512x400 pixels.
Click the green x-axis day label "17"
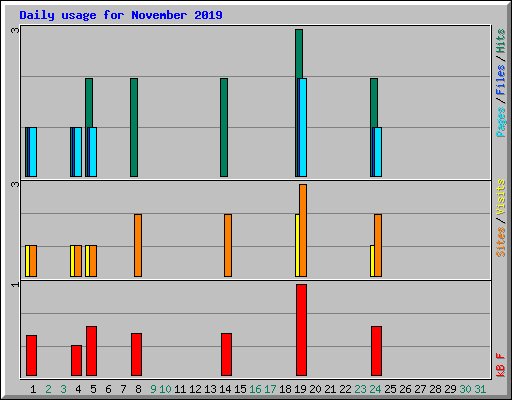pos(270,389)
